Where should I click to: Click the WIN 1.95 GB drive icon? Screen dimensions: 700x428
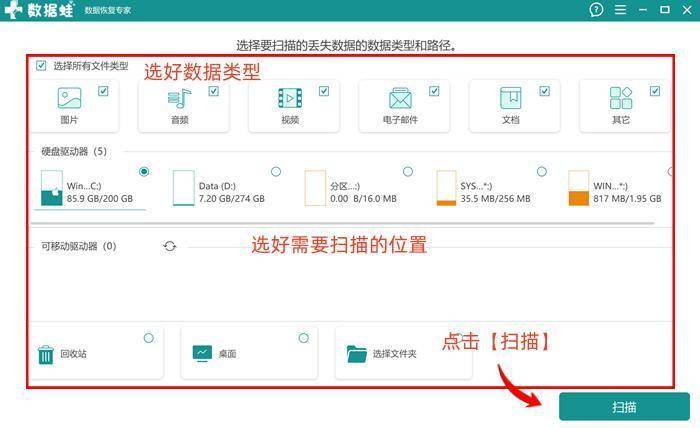click(x=579, y=188)
